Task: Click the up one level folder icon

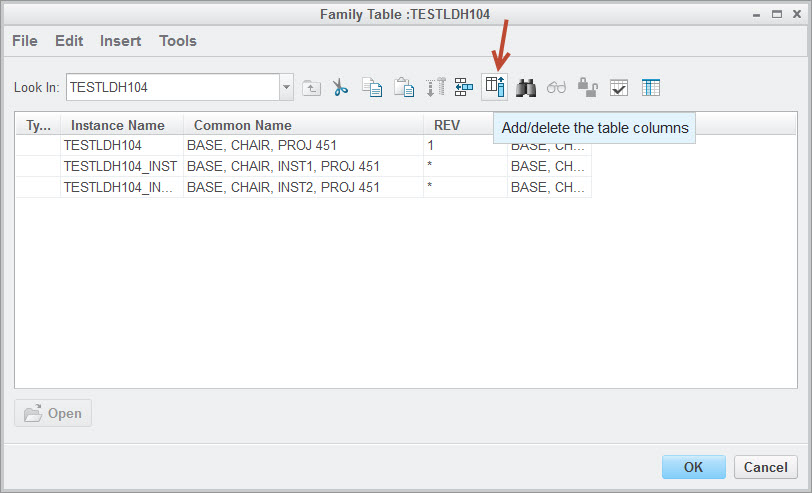Action: click(311, 88)
